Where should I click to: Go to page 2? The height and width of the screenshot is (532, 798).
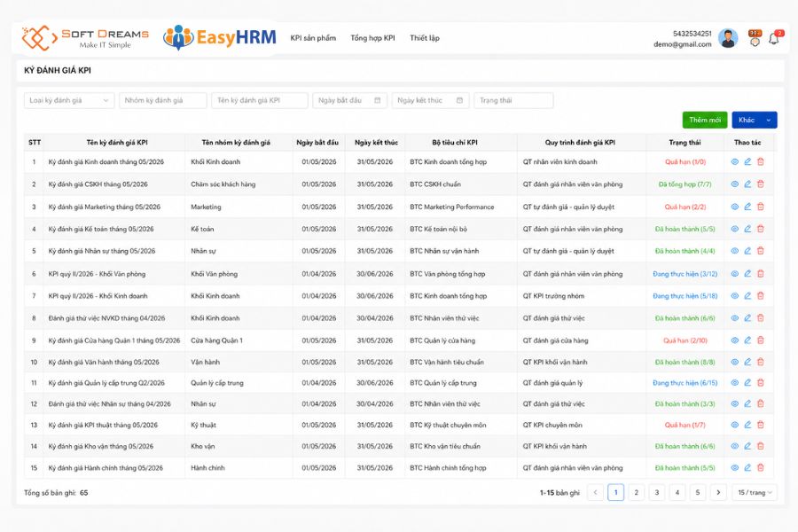(636, 492)
